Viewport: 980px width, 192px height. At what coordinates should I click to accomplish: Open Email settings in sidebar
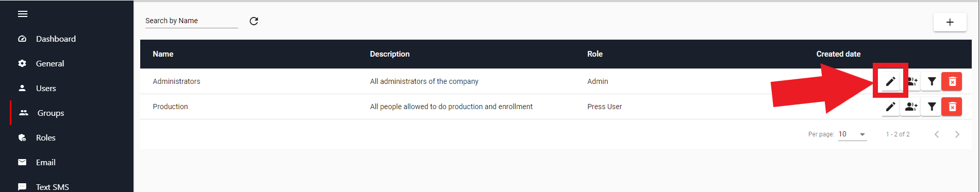click(45, 162)
